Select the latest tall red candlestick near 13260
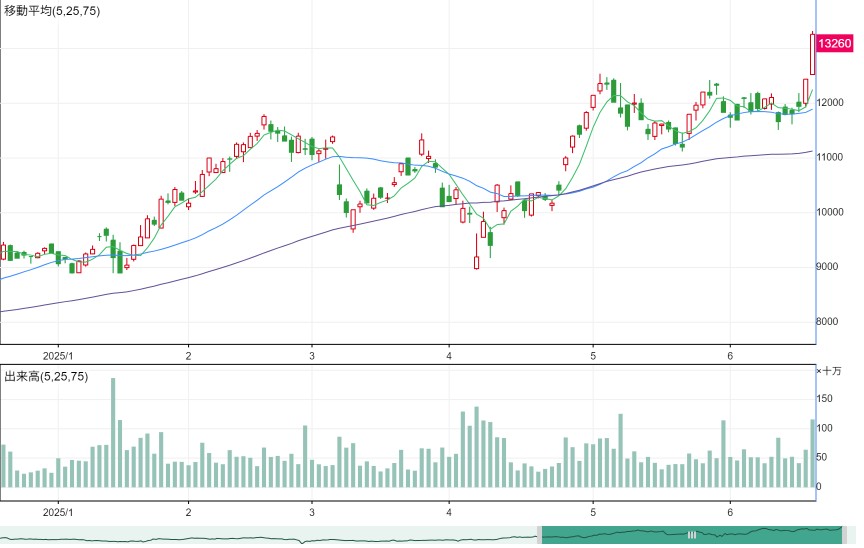Viewport: 864px width, 548px height. click(x=812, y=53)
